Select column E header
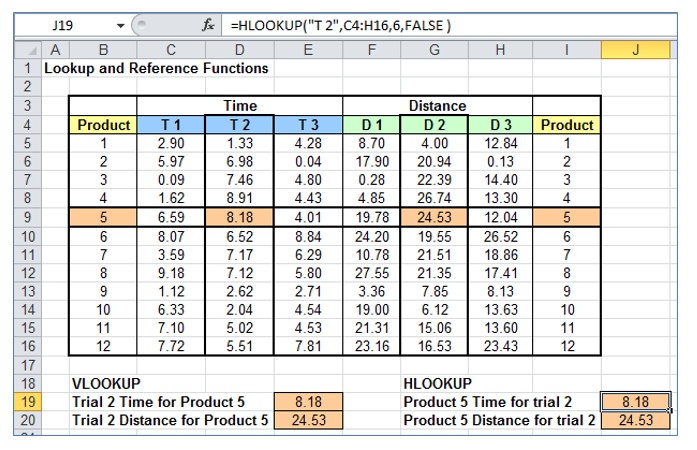 [308, 50]
